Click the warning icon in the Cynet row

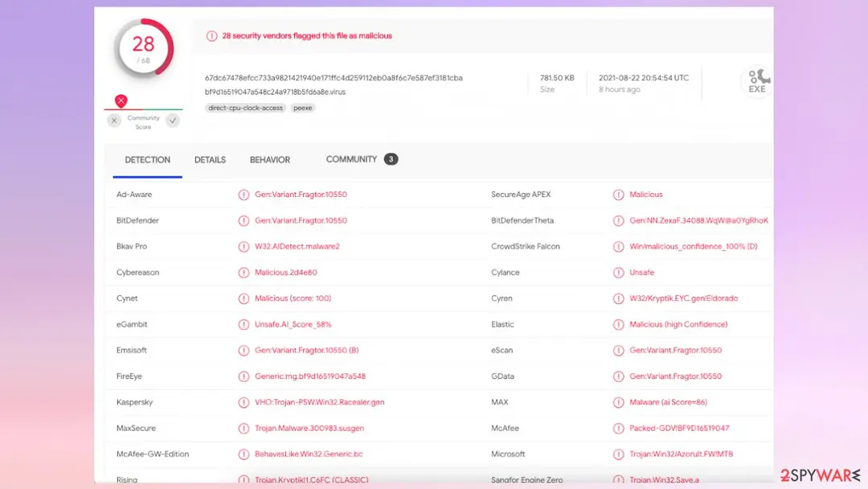[x=244, y=298]
